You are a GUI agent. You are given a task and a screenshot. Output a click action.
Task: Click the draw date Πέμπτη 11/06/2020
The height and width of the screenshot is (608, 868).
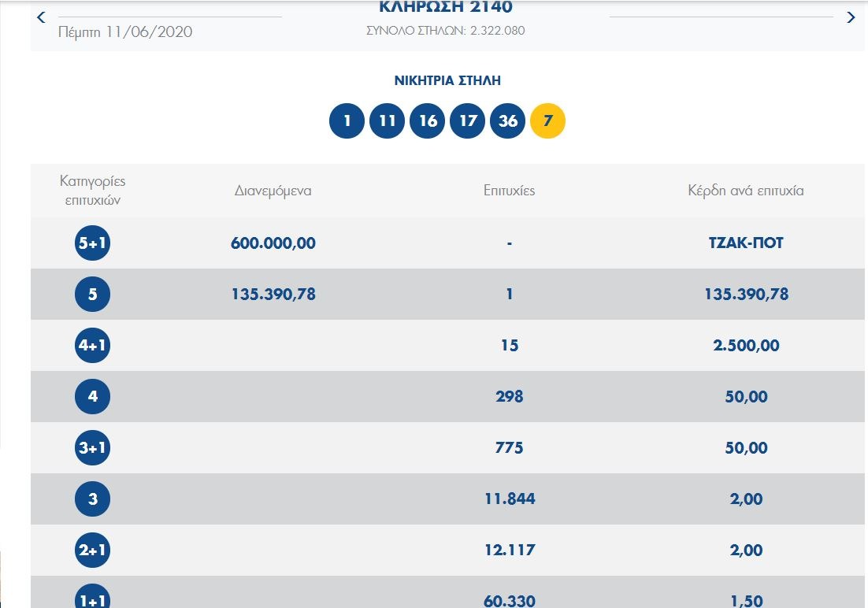click(x=125, y=32)
